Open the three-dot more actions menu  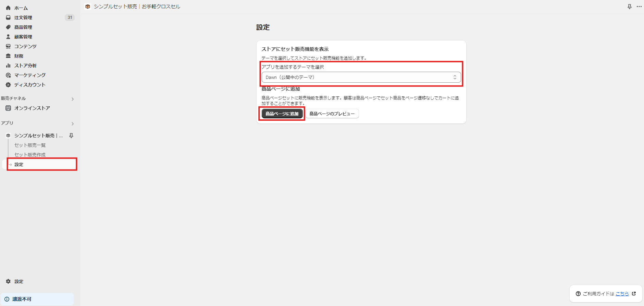[x=639, y=7]
